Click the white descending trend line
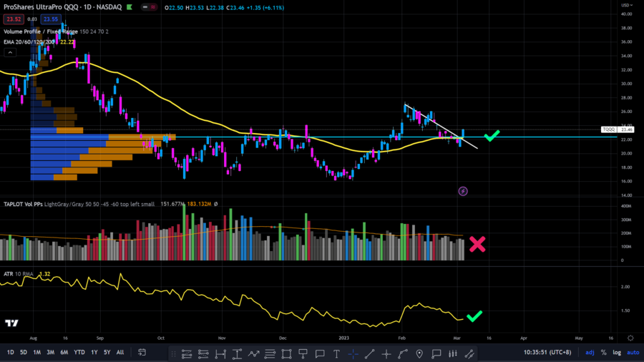 point(440,126)
